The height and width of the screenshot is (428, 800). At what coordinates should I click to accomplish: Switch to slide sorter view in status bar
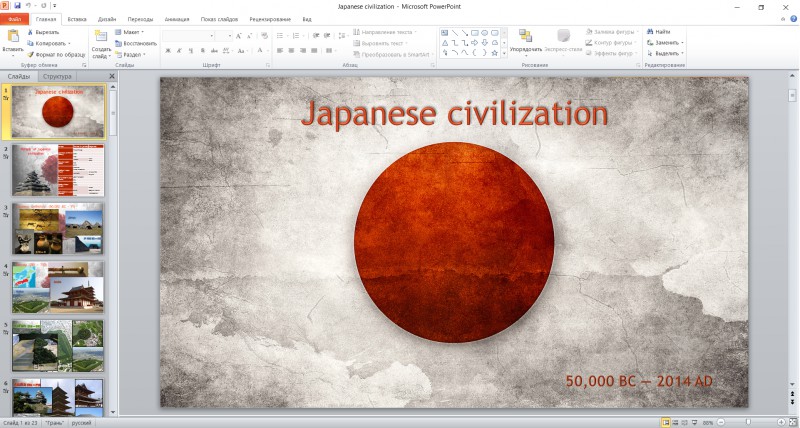pyautogui.click(x=676, y=422)
